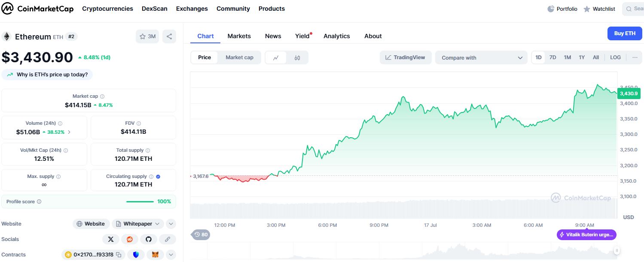Image resolution: width=644 pixels, height=262 pixels.
Task: Expand more links in Website row
Action: click(171, 224)
